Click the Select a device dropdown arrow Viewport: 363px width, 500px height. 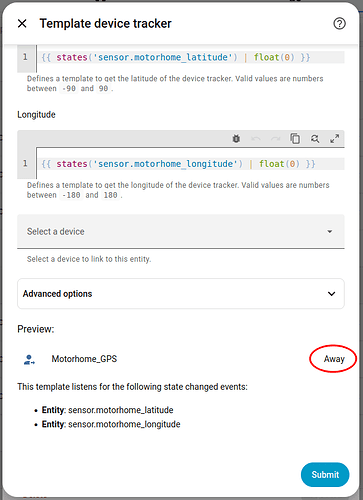coord(329,231)
